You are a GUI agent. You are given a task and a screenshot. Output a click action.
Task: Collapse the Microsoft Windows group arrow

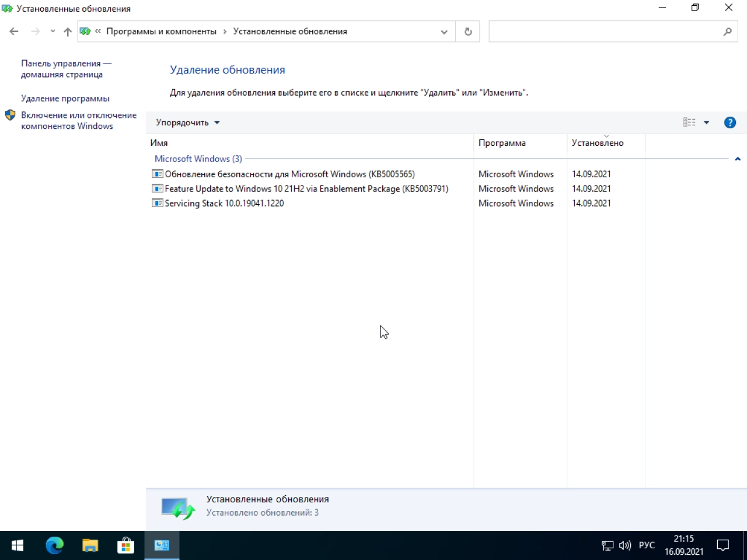(x=738, y=159)
